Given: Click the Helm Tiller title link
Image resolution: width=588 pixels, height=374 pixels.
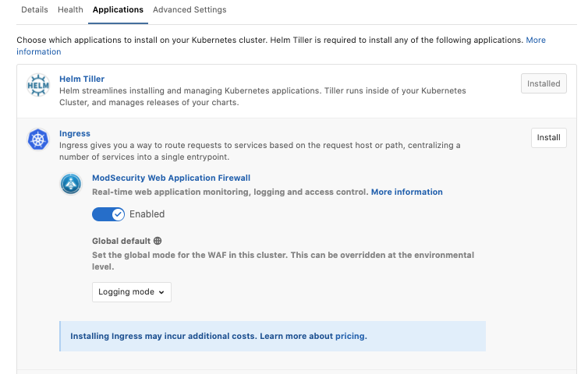Looking at the screenshot, I should tap(82, 79).
